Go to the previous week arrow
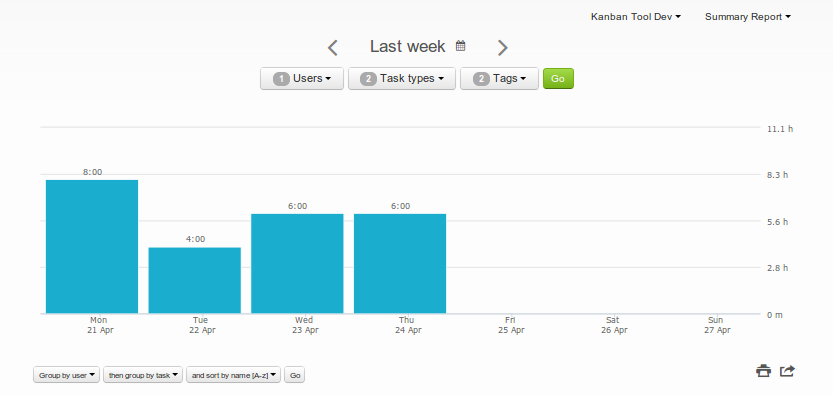 (x=333, y=48)
